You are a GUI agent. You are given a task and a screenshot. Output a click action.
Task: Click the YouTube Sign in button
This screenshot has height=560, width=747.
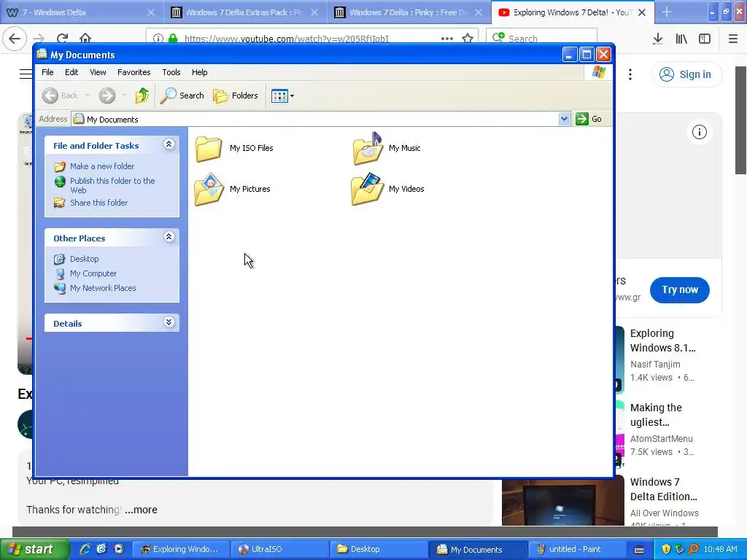[x=686, y=74]
